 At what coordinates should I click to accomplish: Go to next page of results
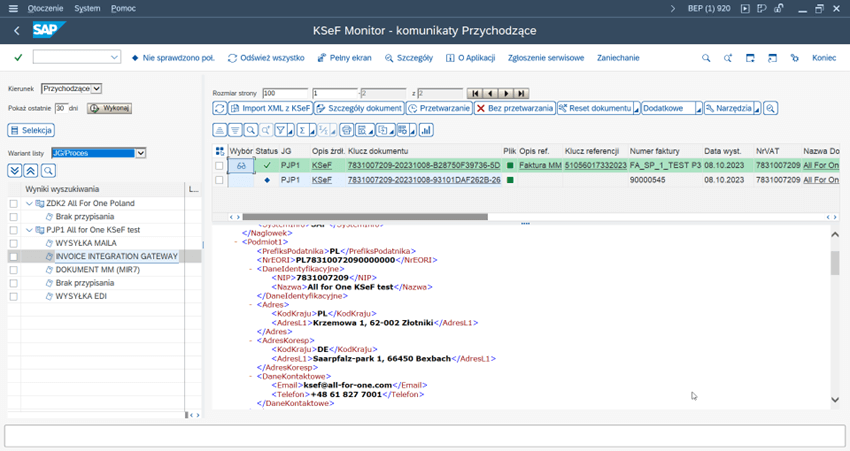pyautogui.click(x=506, y=93)
